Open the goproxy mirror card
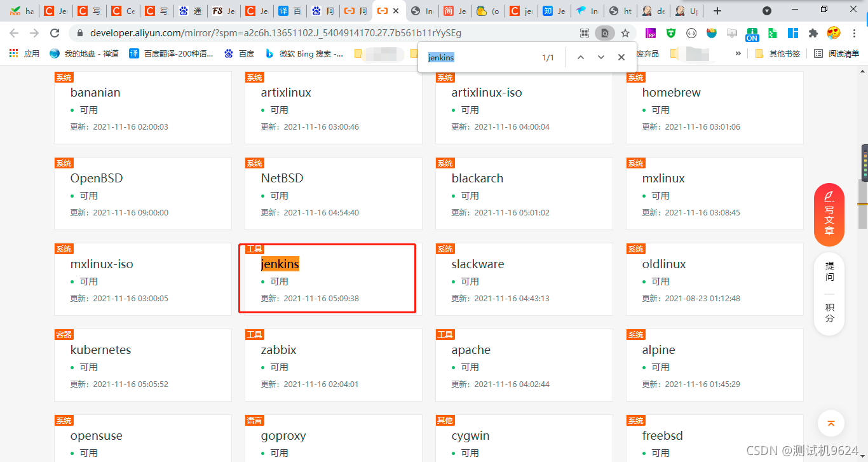Image resolution: width=868 pixels, height=462 pixels. tap(334, 438)
